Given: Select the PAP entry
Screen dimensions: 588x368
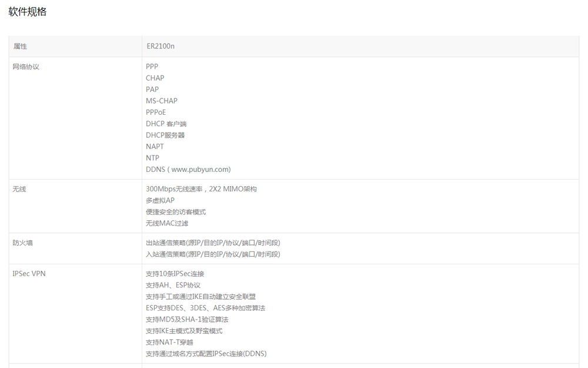Looking at the screenshot, I should (152, 89).
